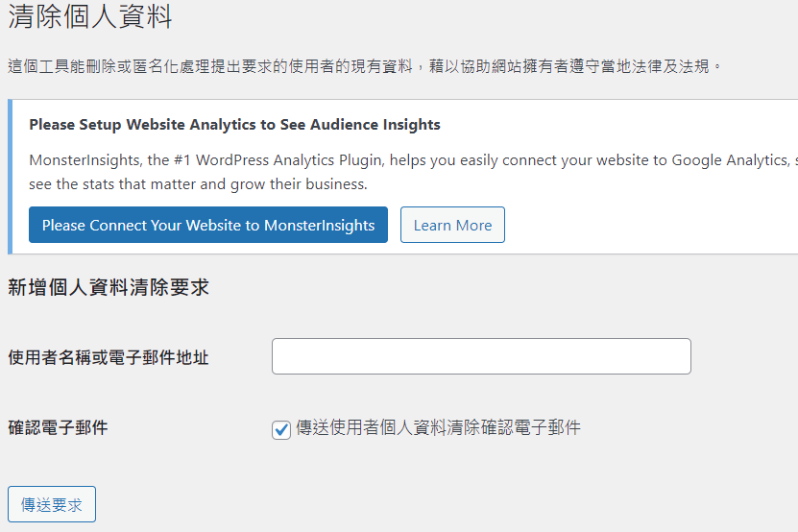
Task: Click the 傳送使用者個人資料清除確認電子郵件 checkbox label
Action: pos(438,427)
